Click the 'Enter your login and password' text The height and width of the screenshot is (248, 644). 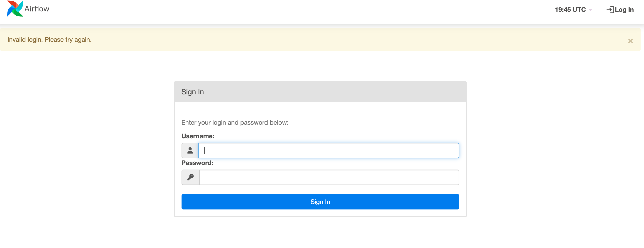(235, 123)
